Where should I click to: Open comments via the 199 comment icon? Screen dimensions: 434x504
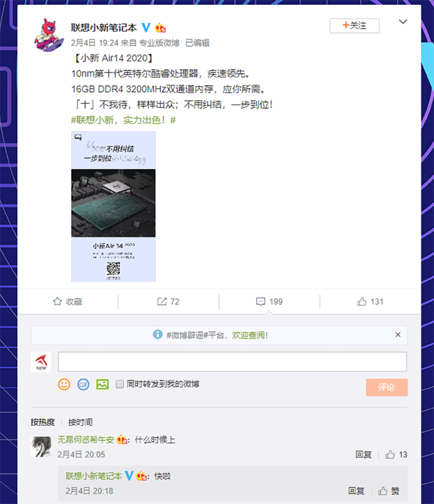260,301
